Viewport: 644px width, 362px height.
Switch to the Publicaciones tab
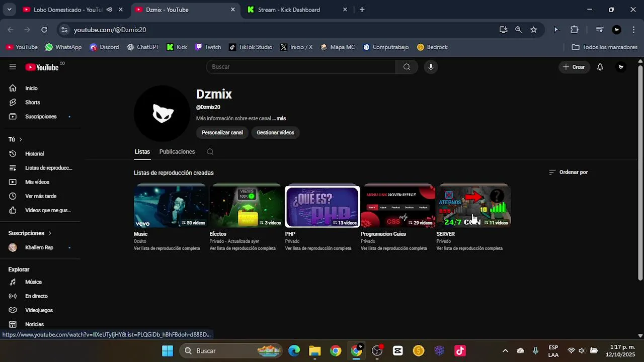177,152
